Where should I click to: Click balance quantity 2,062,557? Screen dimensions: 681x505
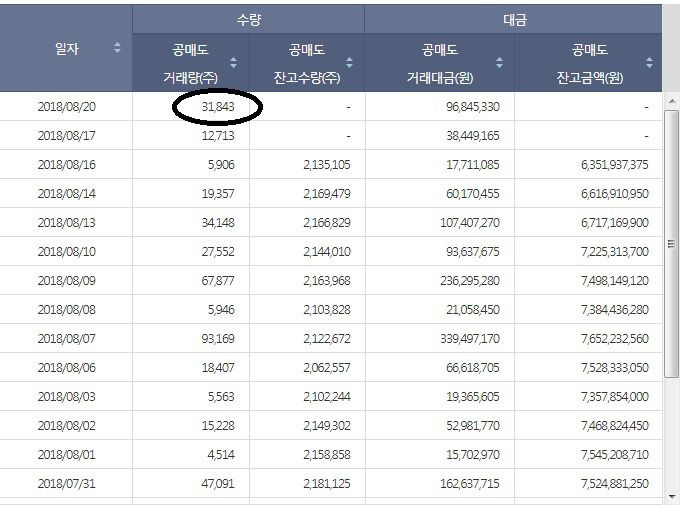tap(327, 368)
